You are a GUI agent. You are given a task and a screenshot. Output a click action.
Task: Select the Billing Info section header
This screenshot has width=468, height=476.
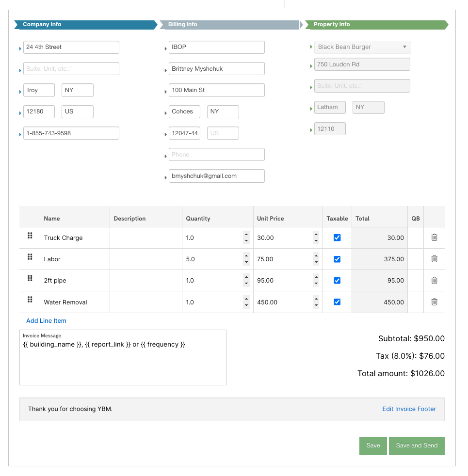229,25
